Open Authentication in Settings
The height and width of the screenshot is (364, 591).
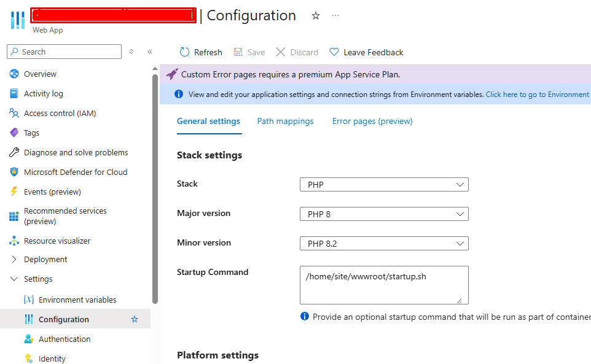click(65, 339)
